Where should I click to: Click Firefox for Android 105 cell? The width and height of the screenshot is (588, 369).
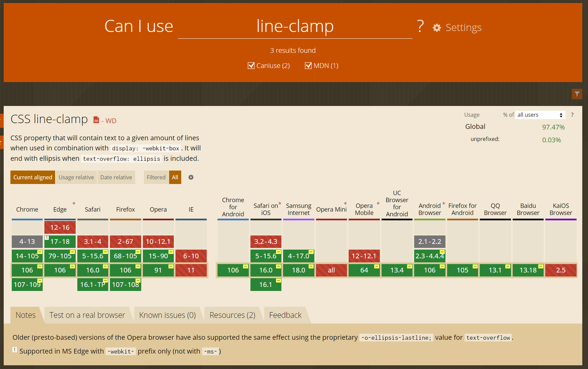coord(463,270)
